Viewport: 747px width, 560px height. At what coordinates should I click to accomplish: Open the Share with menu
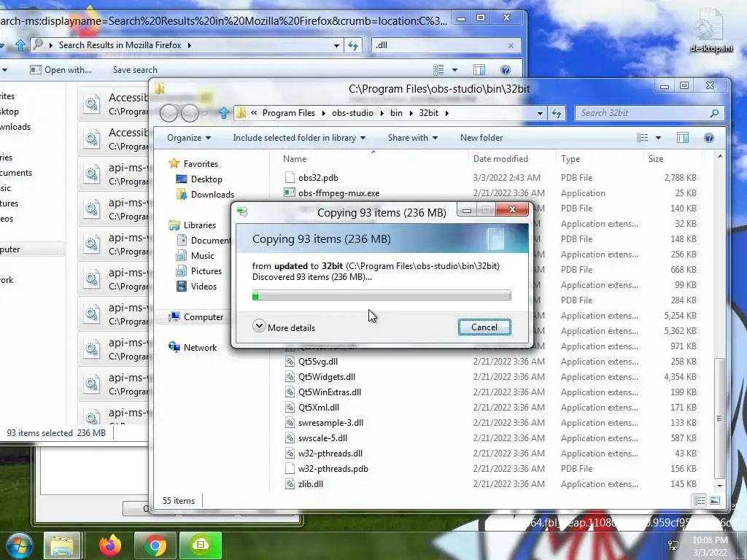(413, 138)
